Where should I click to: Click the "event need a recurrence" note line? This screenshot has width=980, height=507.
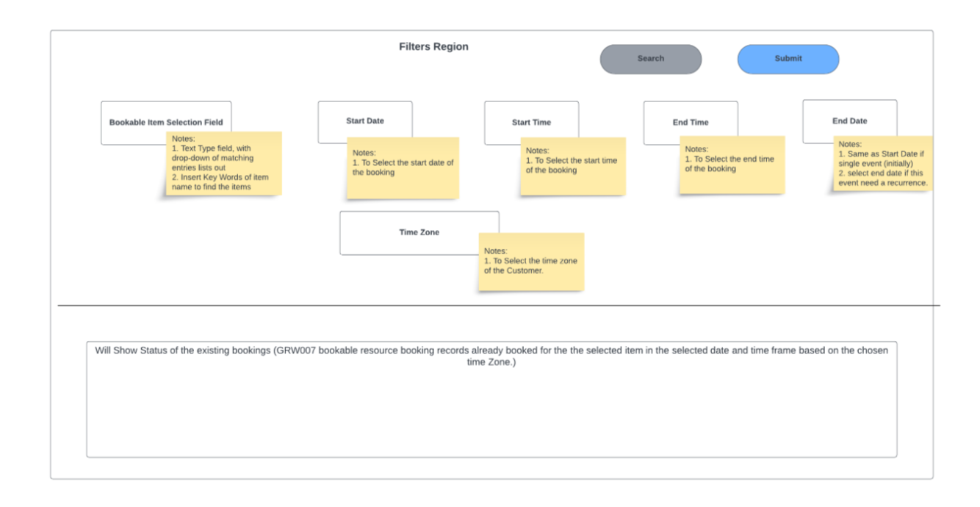click(882, 183)
